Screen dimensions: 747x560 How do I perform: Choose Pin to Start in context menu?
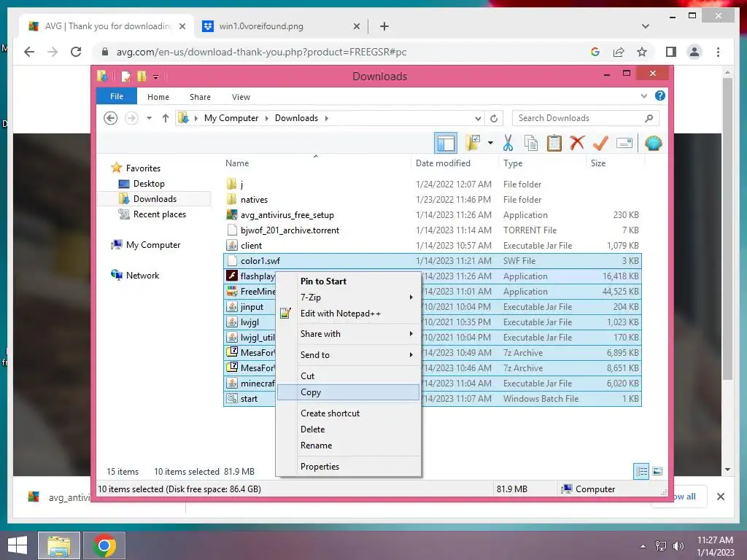[x=348, y=281]
